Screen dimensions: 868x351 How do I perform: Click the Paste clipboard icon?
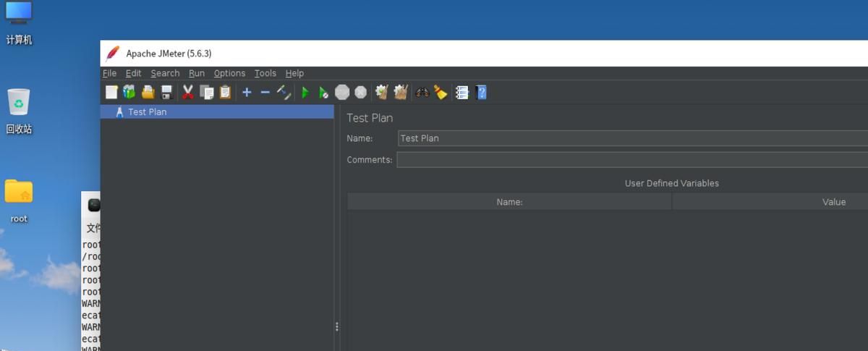(226, 93)
